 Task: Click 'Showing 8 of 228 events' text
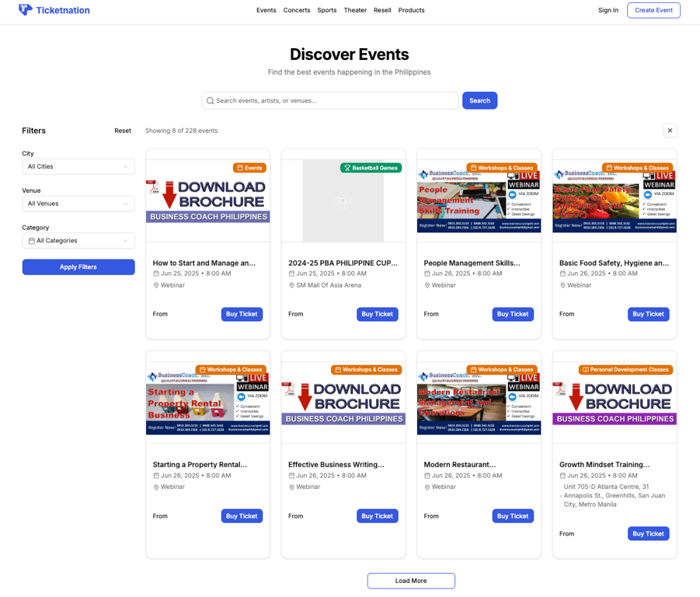[181, 131]
